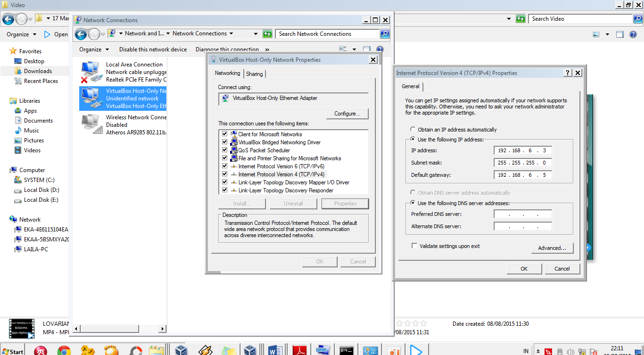Screen dimensions: 644x355
Task: Switch to the Networking tab
Action: click(228, 73)
